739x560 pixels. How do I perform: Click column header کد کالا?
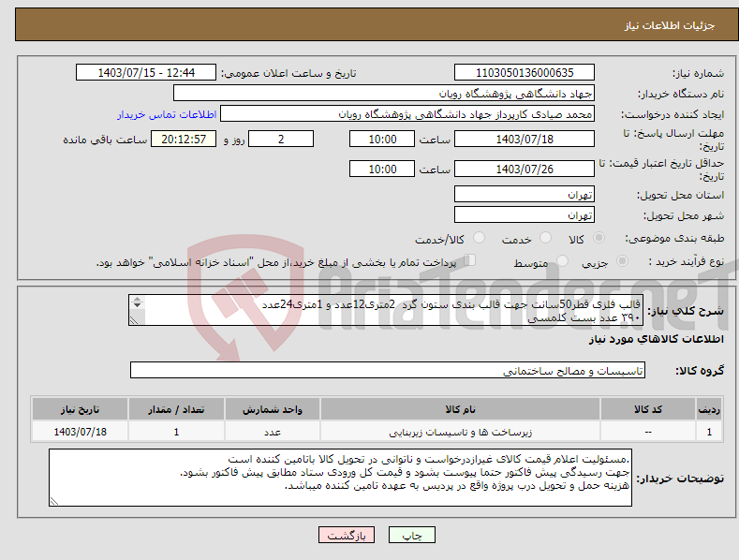click(648, 409)
